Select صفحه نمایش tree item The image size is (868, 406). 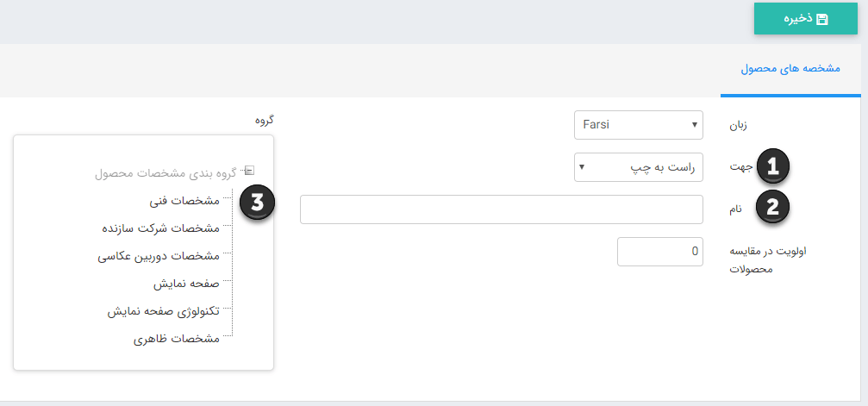186,284
